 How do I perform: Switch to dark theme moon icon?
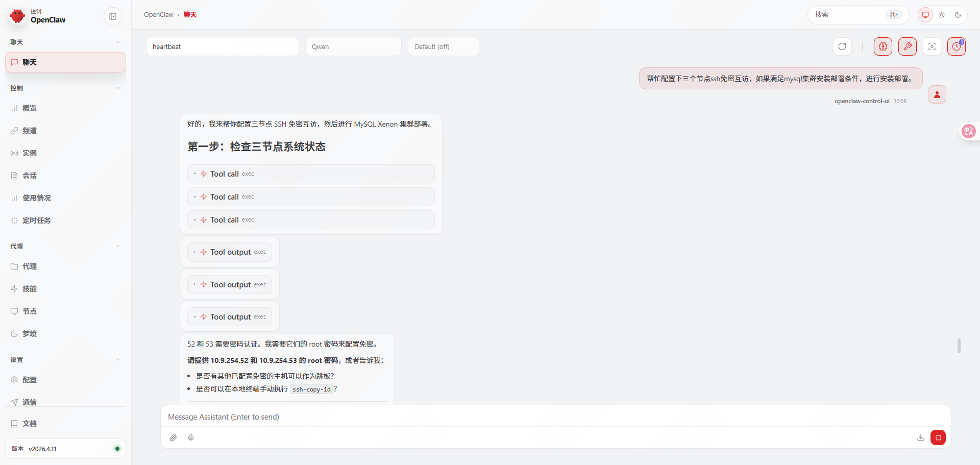click(x=958, y=15)
